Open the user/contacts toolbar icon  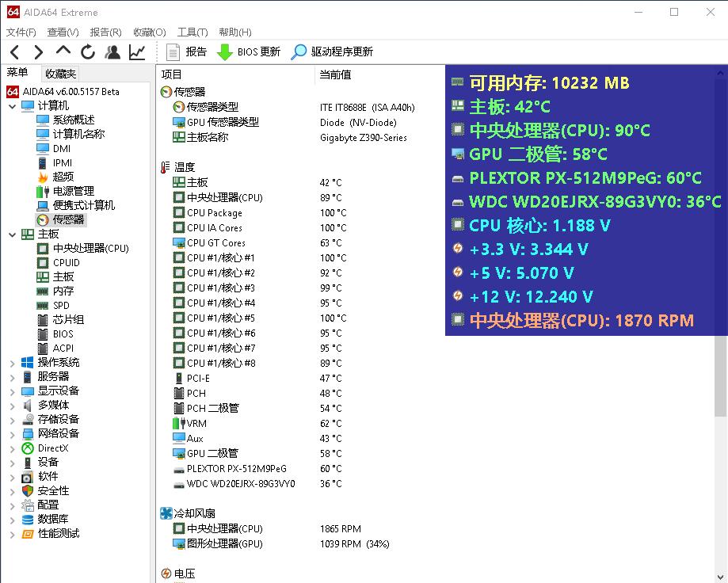(x=112, y=52)
